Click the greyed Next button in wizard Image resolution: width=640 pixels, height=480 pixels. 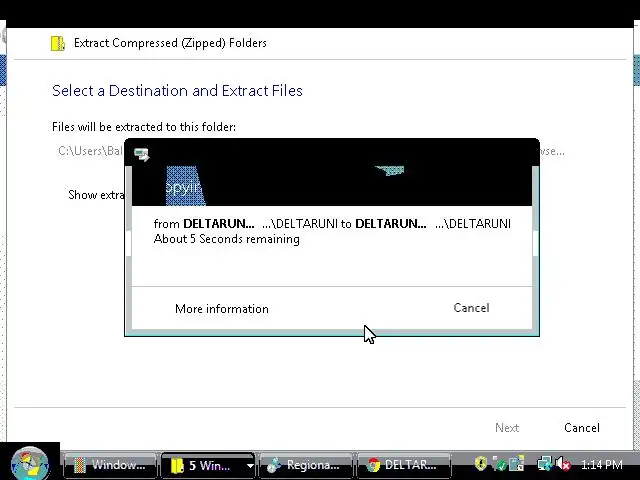pos(507,428)
